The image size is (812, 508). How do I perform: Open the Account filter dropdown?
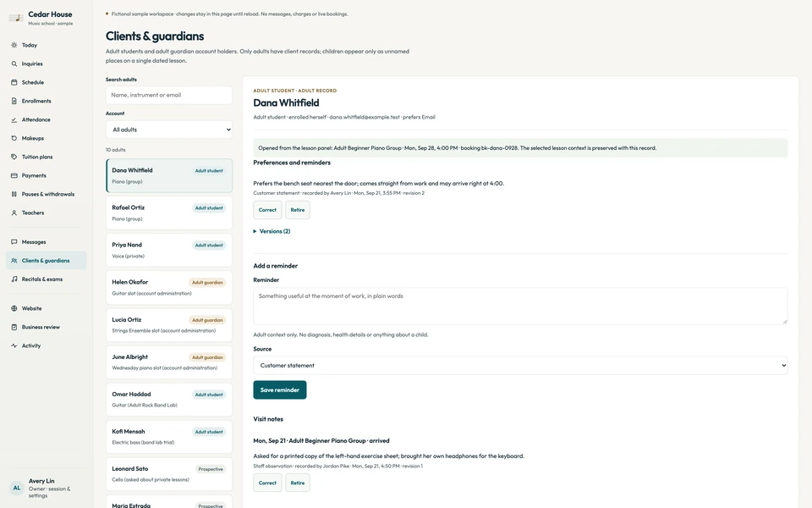(169, 130)
